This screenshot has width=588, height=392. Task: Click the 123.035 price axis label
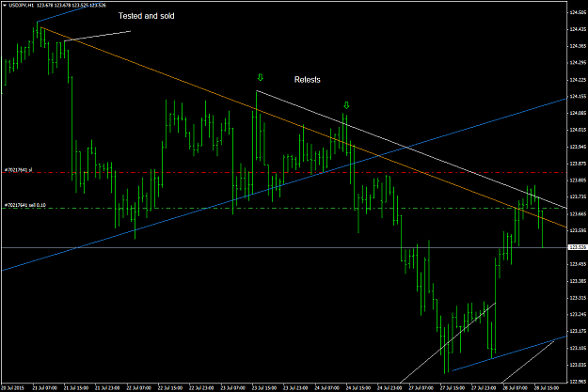coord(578,365)
